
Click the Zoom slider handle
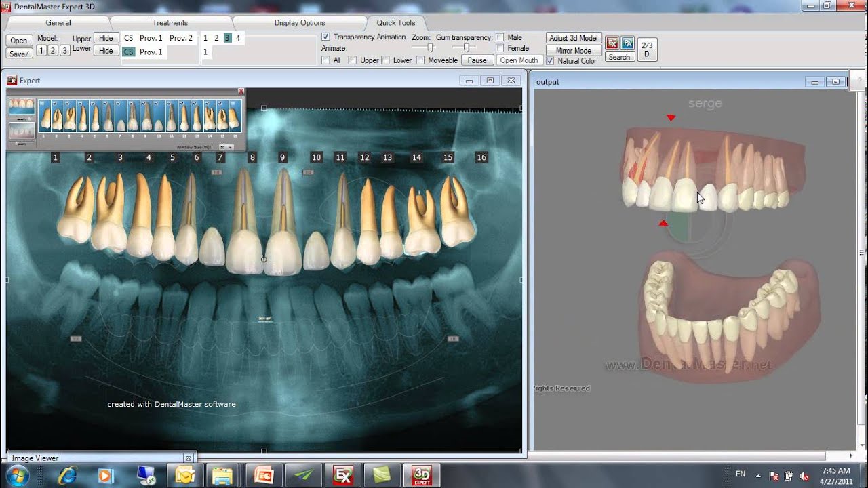point(430,47)
